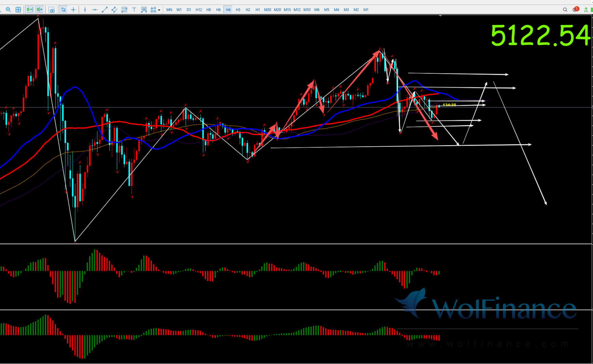Select the Fibonacci retracement tool
Viewport: 593px width, 364px height.
[x=124, y=10]
